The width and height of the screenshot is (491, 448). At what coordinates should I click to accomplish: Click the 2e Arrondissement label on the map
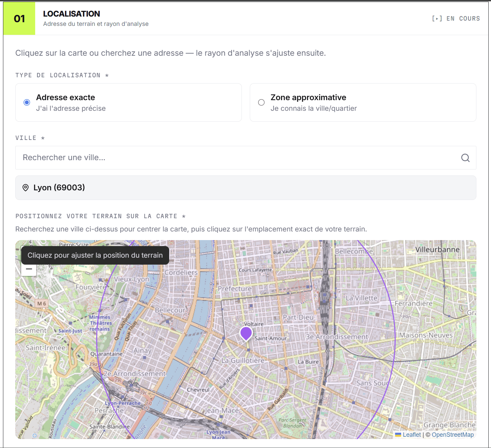[x=134, y=374]
